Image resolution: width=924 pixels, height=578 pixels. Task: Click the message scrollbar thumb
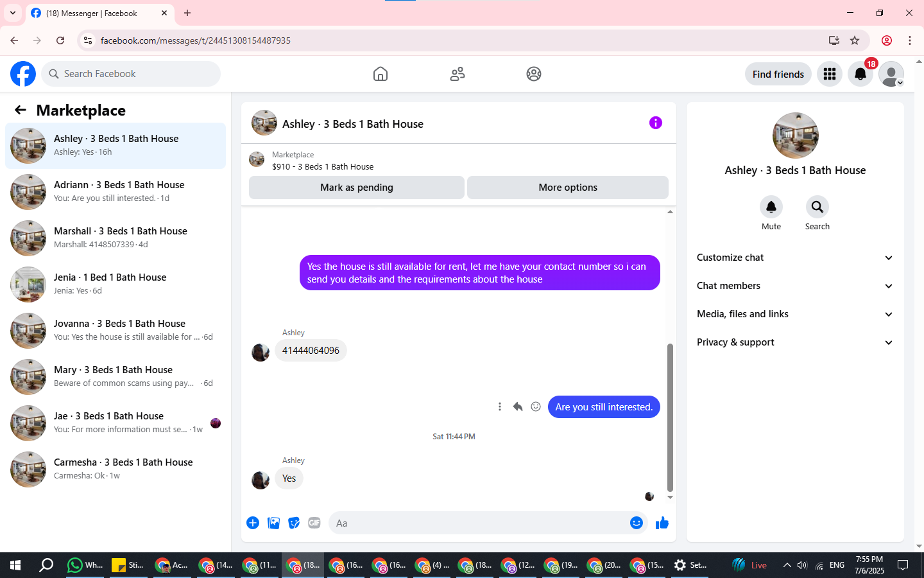pyautogui.click(x=670, y=417)
